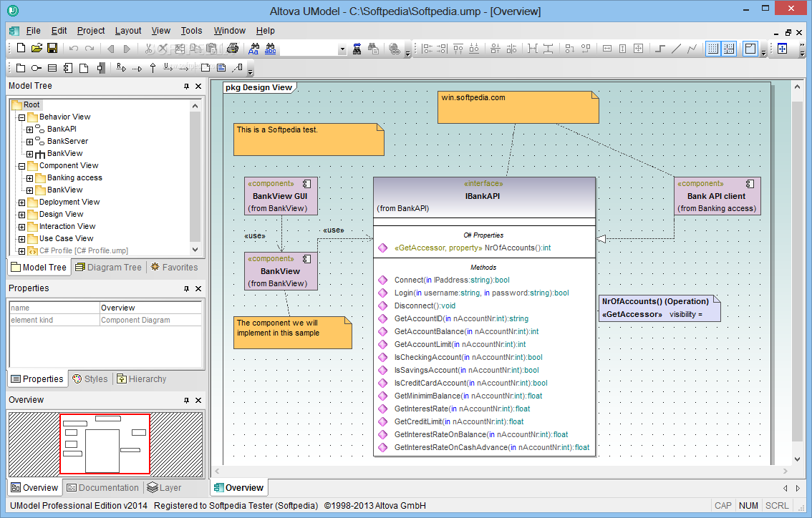Click the Print icon in the toolbar
The image size is (812, 518).
tap(233, 49)
